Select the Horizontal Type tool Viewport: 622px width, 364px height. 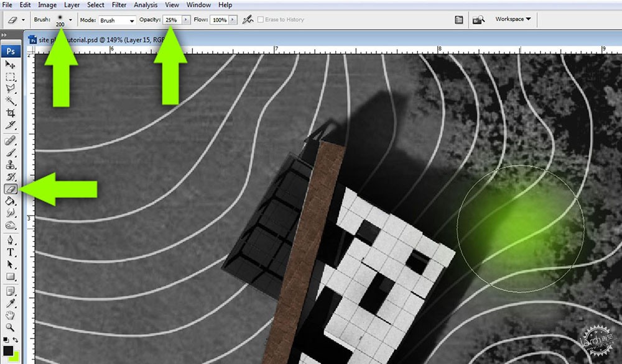click(x=11, y=252)
